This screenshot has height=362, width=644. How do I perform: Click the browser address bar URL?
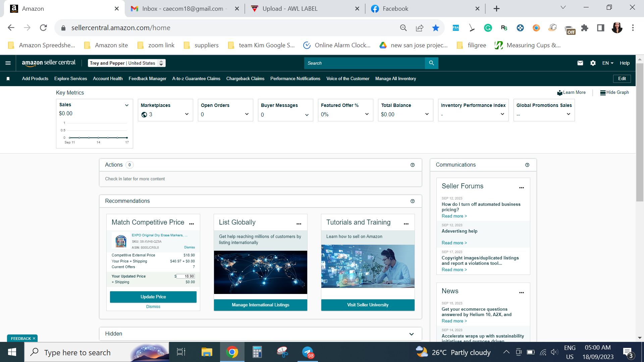pyautogui.click(x=121, y=28)
